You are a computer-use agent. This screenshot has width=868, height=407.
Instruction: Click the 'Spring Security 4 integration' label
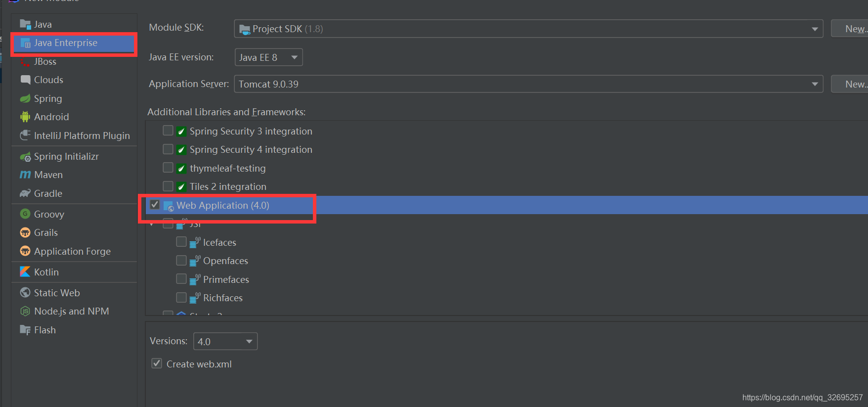click(251, 149)
